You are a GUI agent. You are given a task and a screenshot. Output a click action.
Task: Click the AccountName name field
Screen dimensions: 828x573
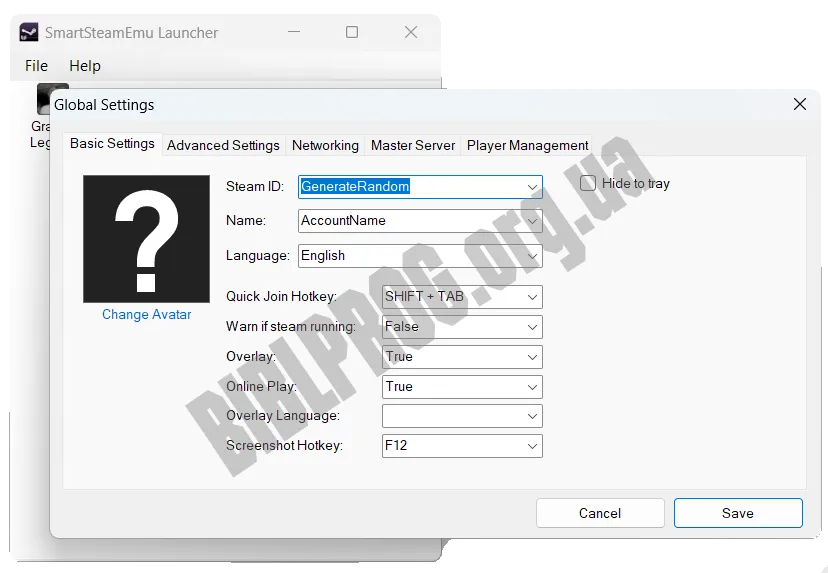(x=420, y=221)
